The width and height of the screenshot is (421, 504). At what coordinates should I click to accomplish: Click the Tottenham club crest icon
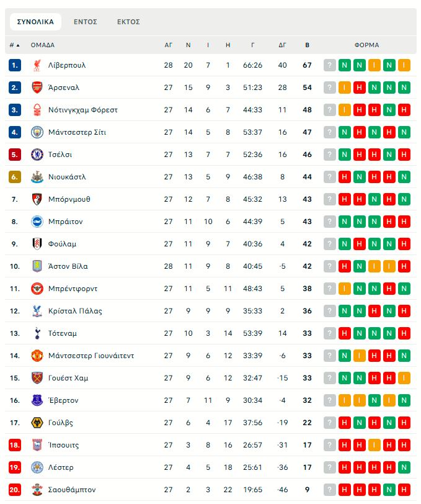(37, 333)
